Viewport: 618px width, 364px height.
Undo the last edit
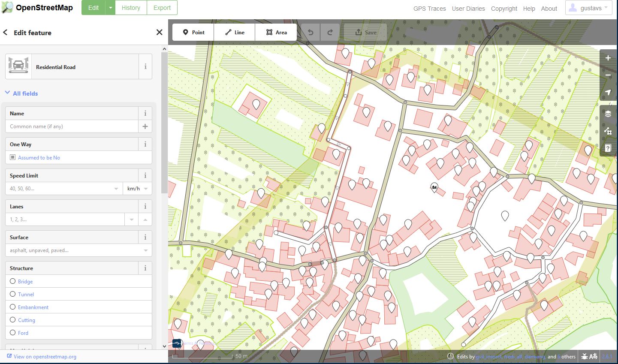311,32
